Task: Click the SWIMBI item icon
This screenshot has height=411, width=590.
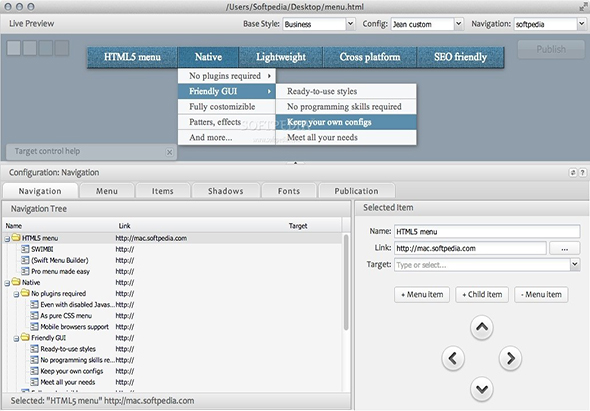Action: tap(25, 249)
